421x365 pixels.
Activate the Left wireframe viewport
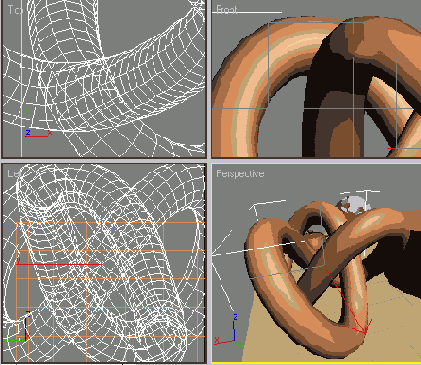[x=104, y=263]
